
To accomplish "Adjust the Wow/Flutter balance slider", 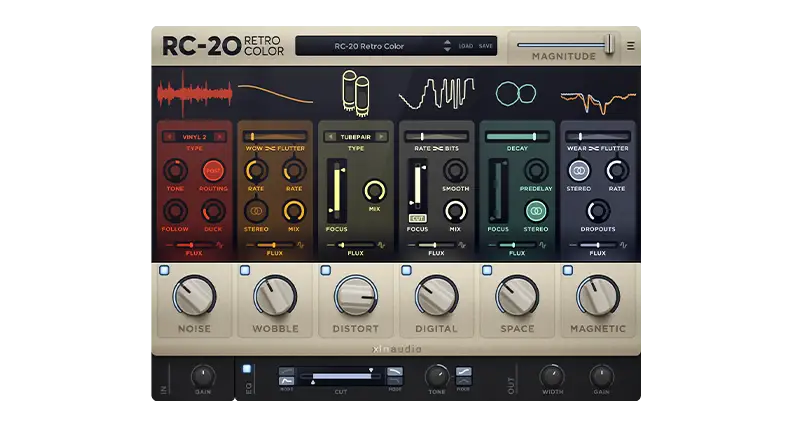I will (x=275, y=136).
